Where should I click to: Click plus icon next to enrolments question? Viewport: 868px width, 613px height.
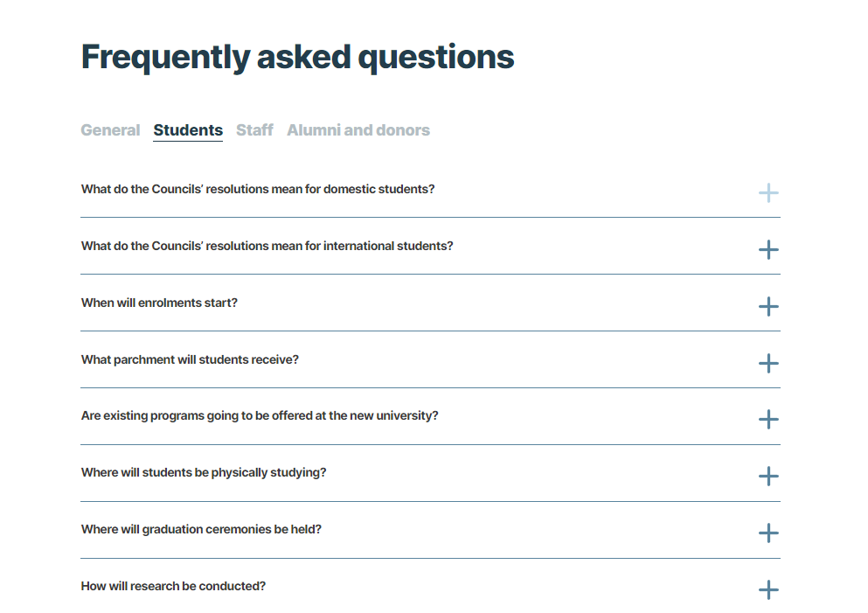coord(767,307)
